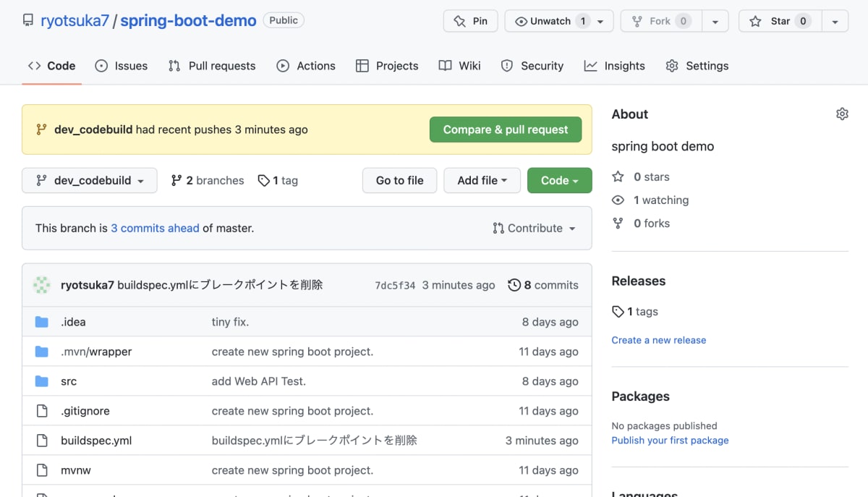Open the src folder
868x497 pixels.
(x=69, y=381)
